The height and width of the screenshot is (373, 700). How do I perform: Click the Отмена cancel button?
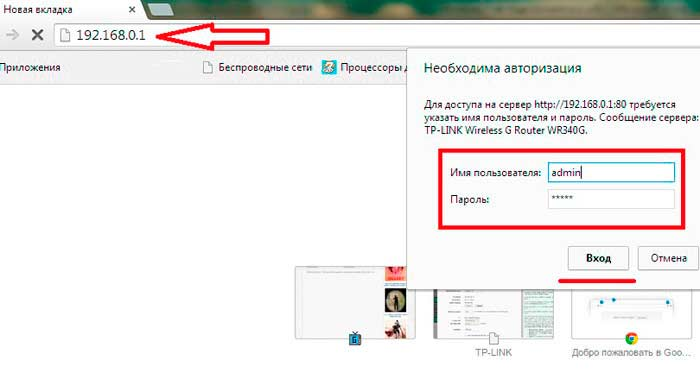pos(668,258)
